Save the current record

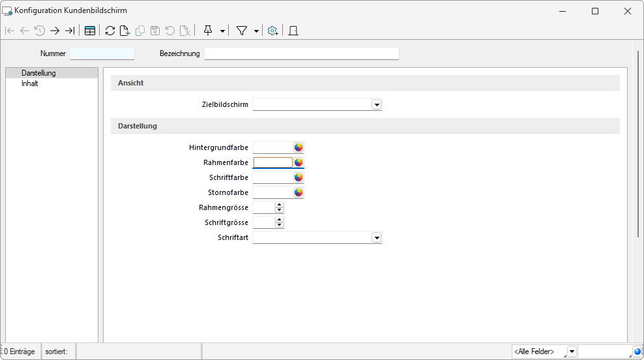[x=155, y=31]
